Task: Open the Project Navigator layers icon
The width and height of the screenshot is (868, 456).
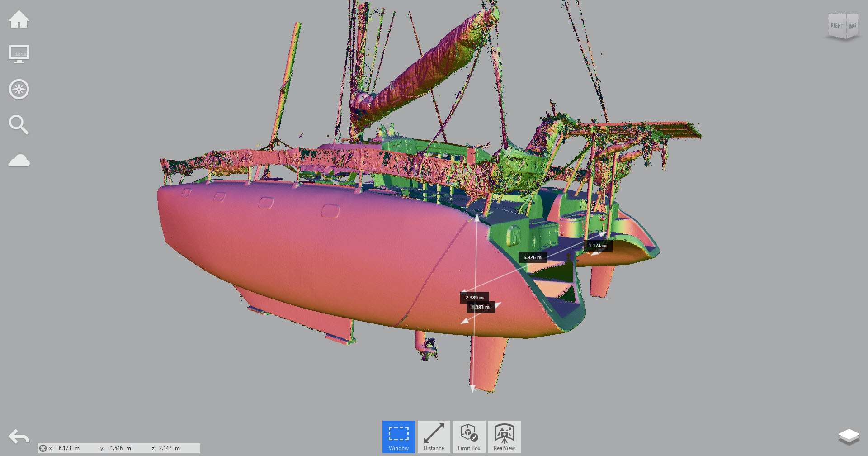Action: (x=849, y=437)
